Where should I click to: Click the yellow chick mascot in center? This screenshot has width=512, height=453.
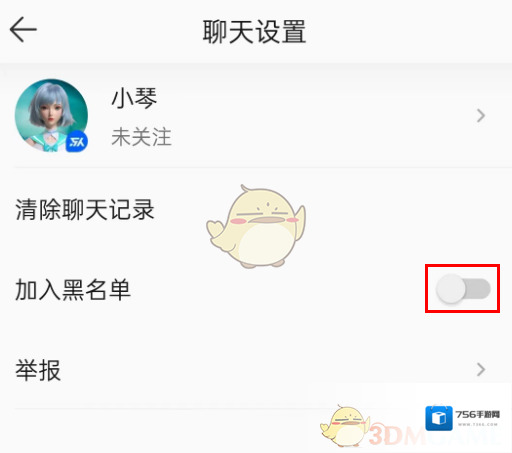[256, 227]
